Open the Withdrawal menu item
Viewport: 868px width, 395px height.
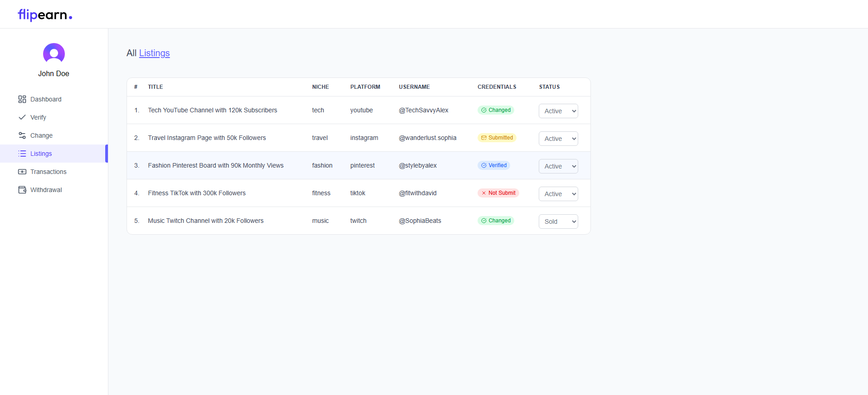coord(46,190)
